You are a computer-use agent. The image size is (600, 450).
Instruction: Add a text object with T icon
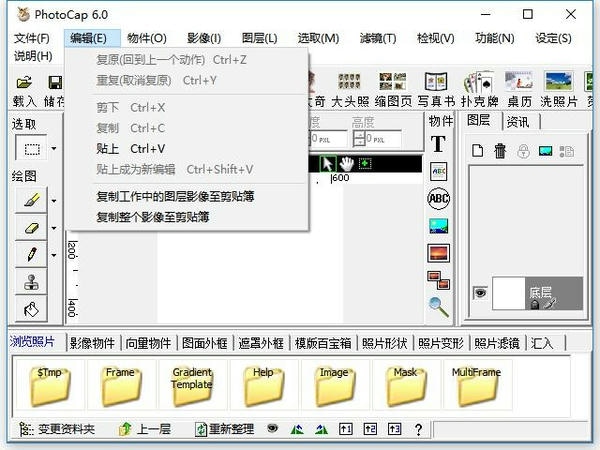(x=439, y=144)
